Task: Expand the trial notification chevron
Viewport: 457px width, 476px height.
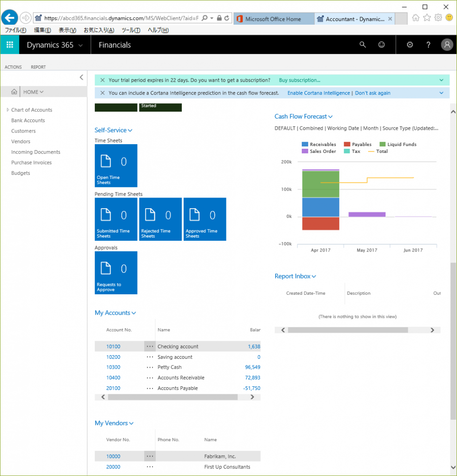Action: [442, 80]
